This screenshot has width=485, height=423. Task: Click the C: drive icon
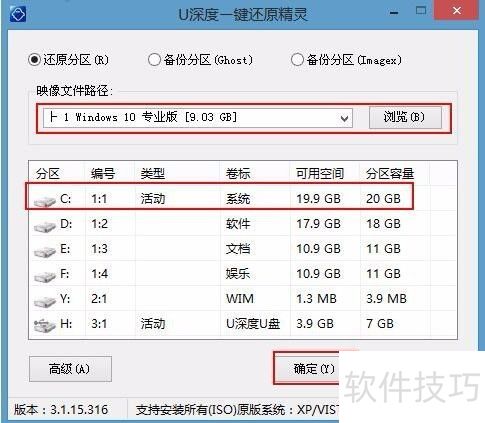pyautogui.click(x=45, y=201)
